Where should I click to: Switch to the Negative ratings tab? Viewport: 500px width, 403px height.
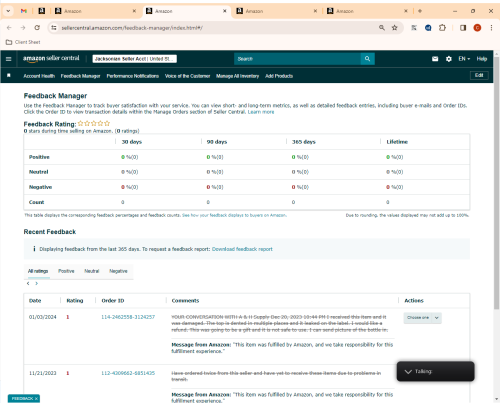118,271
